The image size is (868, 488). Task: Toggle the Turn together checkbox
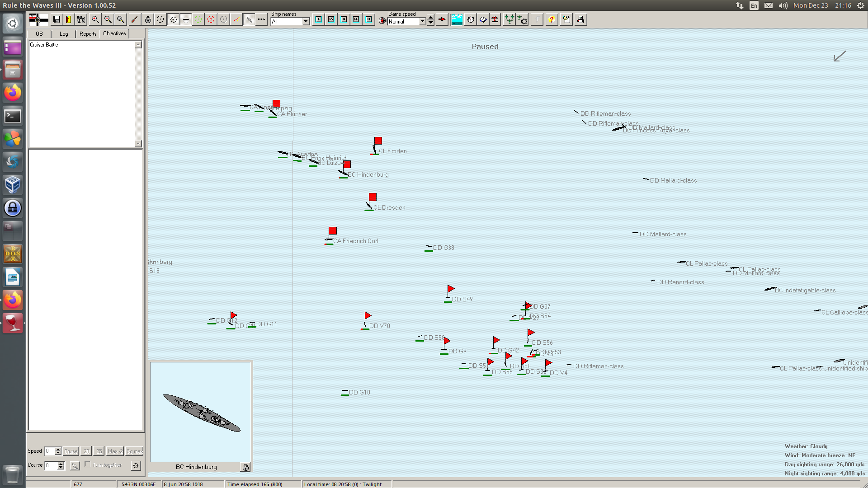pyautogui.click(x=88, y=465)
